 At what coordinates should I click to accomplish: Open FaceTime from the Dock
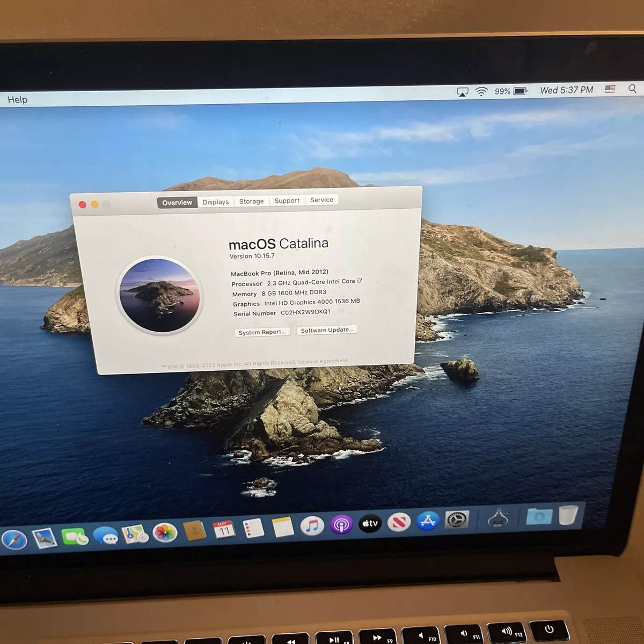pyautogui.click(x=75, y=537)
